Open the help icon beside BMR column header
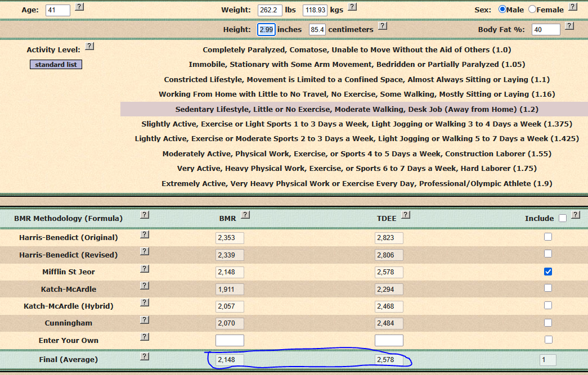Image resolution: width=588 pixels, height=375 pixels. click(x=245, y=215)
